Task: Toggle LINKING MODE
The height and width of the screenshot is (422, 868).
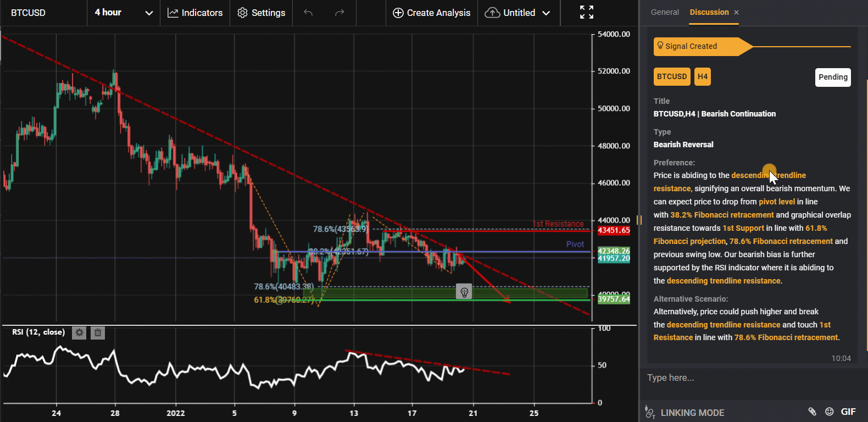Action: [x=685, y=412]
